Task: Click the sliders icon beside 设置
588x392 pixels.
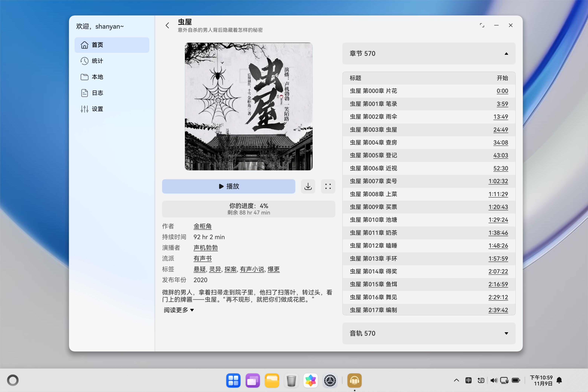Action: tap(84, 109)
